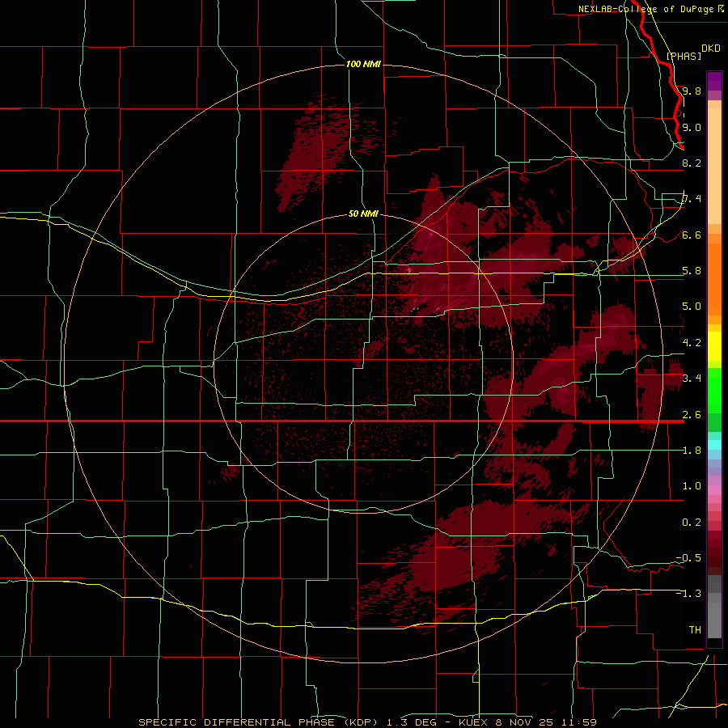The height and width of the screenshot is (728, 728).
Task: Click the 8.2 value on the color scale
Action: tap(692, 163)
